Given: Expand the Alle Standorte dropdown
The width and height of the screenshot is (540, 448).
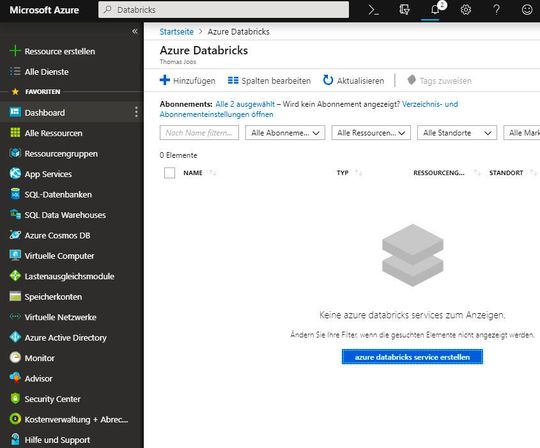Looking at the screenshot, I should coord(457,133).
